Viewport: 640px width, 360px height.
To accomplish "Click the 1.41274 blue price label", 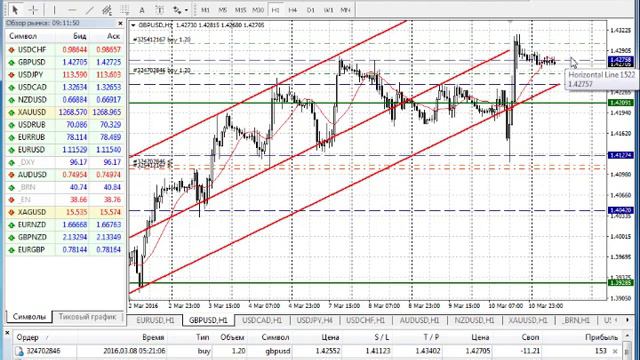I will 621,156.
